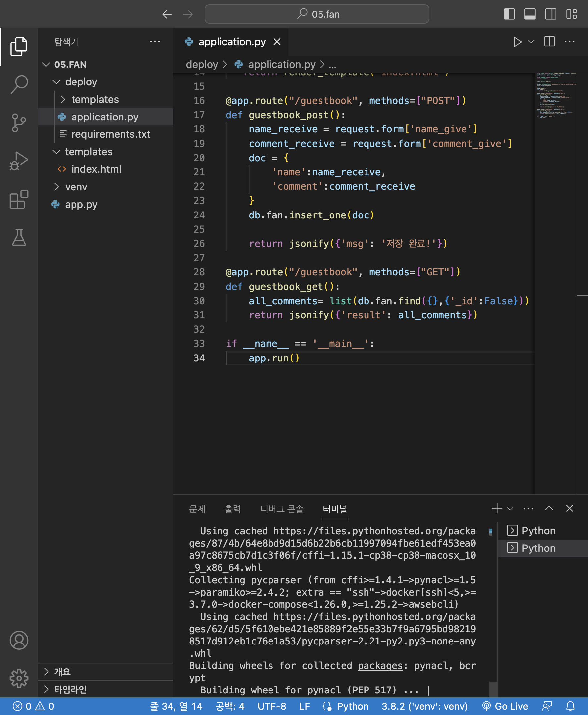
Task: Click application.py in the breadcrumb path
Action: point(282,64)
